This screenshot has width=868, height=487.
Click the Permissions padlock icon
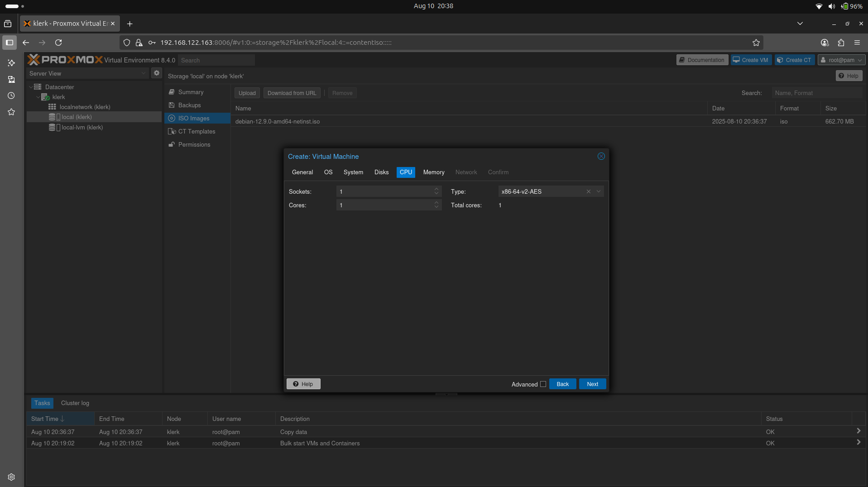[172, 144]
